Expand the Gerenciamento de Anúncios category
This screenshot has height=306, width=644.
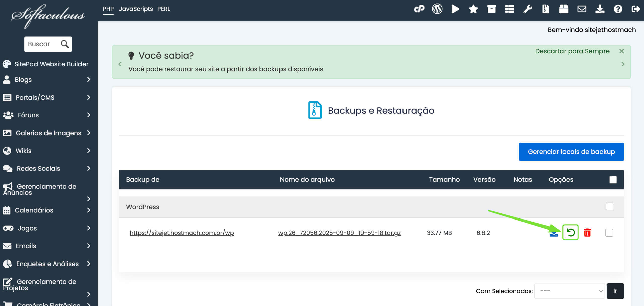(89, 199)
